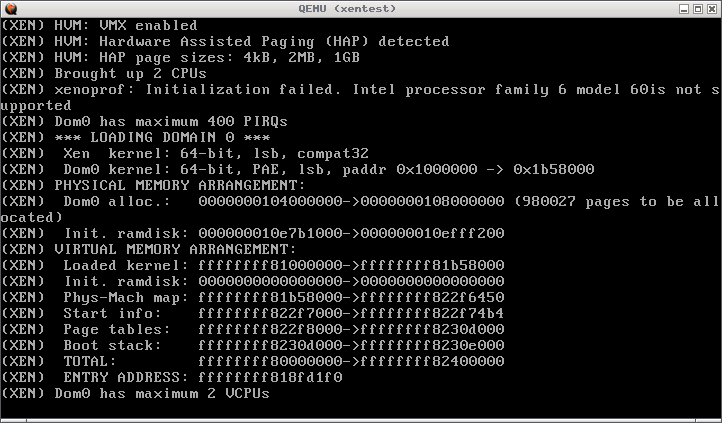
Task: Click the "Phys-Mach map:" address line
Action: 282,297
